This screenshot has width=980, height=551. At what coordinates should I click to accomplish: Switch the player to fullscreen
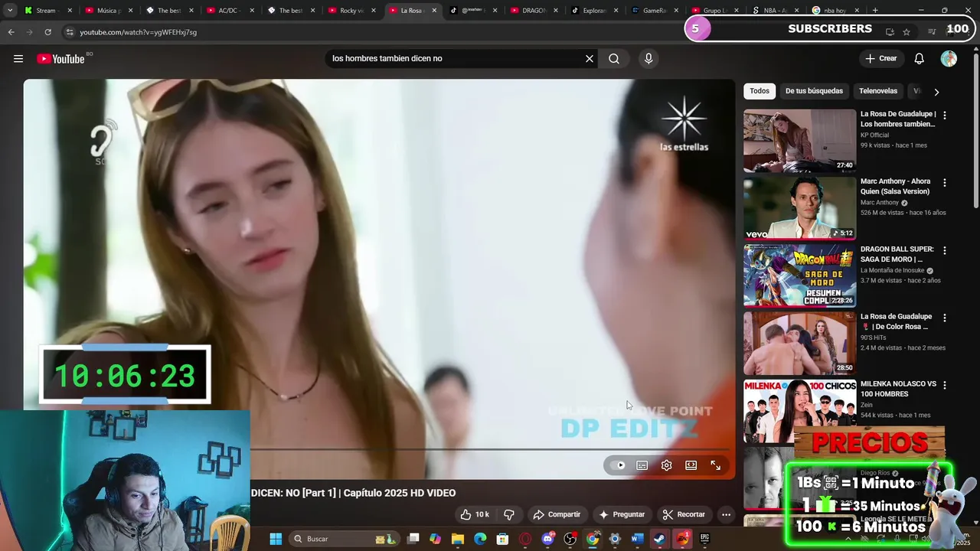(x=716, y=465)
